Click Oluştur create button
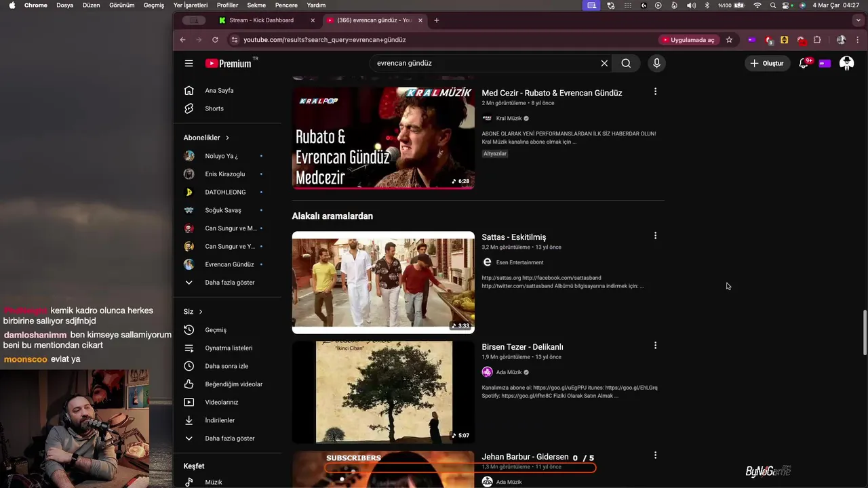 [768, 63]
